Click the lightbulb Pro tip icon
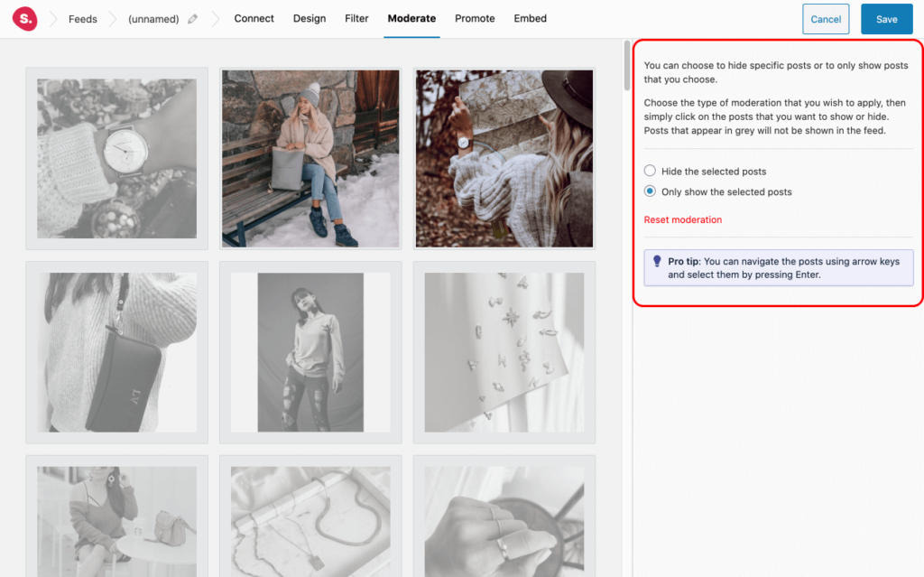Screen dimensions: 924x577 pyautogui.click(x=657, y=261)
